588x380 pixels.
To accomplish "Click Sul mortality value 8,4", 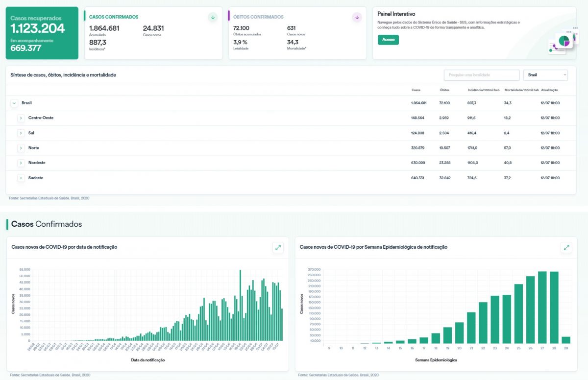I will 507,133.
